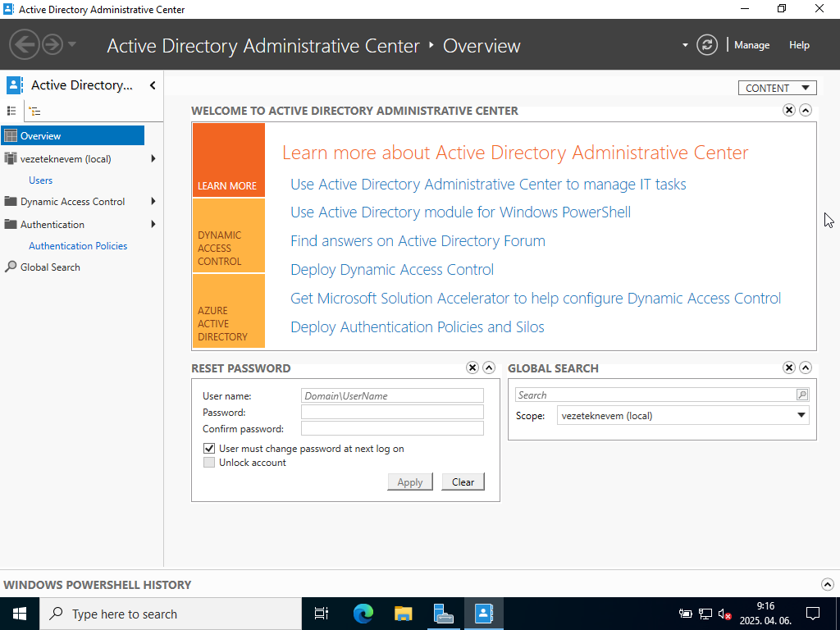Expand the Windows PowerShell History pane
This screenshot has height=630, width=840.
(x=827, y=585)
